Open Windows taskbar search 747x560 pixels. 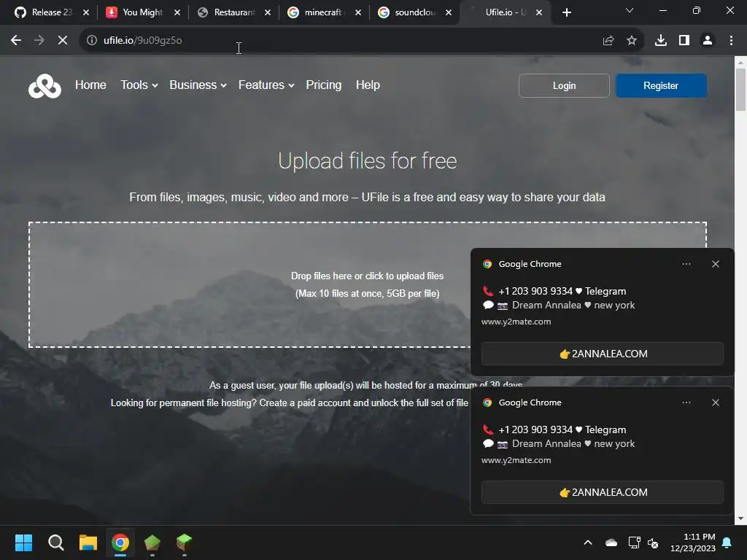(x=55, y=542)
